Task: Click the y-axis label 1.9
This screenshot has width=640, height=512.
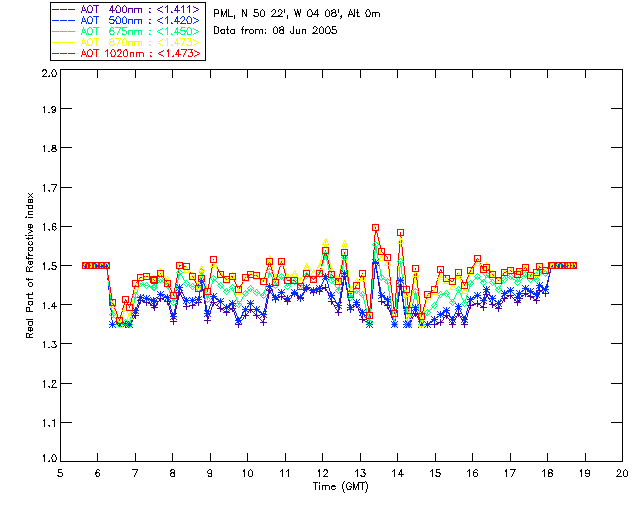Action: click(49, 109)
